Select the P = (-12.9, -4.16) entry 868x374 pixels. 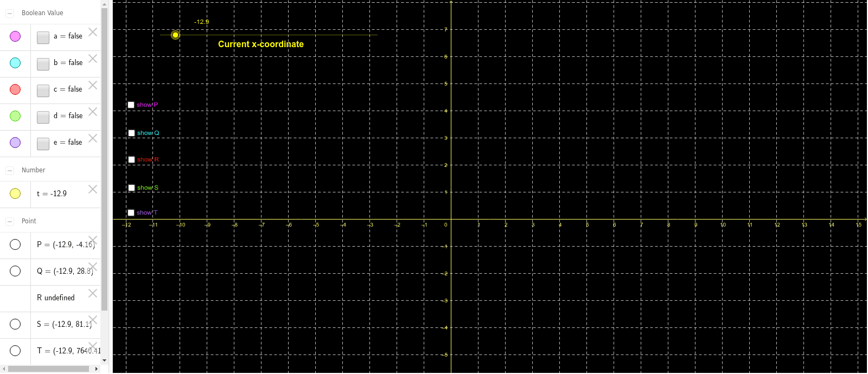point(66,244)
